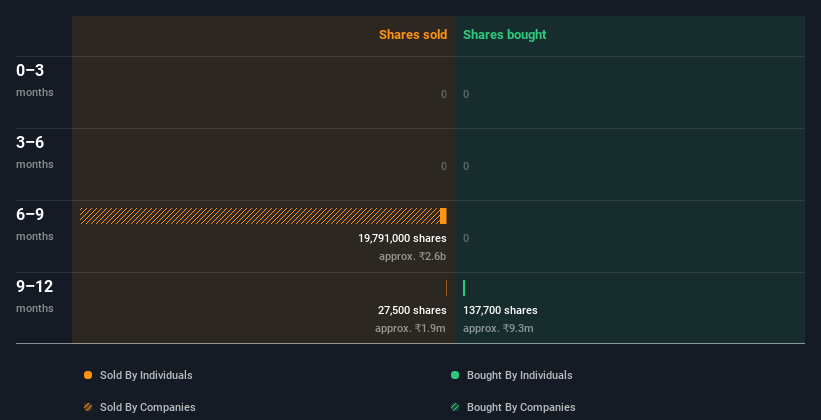
Task: Toggle the Sold By Individuals legend label
Action: click(146, 375)
